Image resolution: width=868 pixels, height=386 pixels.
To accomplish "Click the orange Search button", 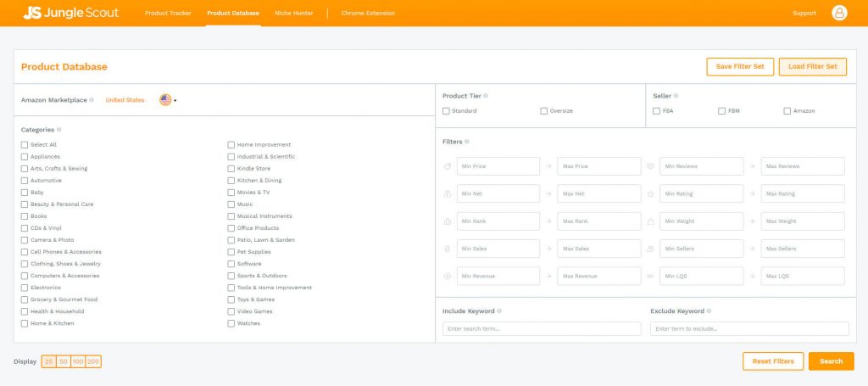I will click(x=831, y=361).
